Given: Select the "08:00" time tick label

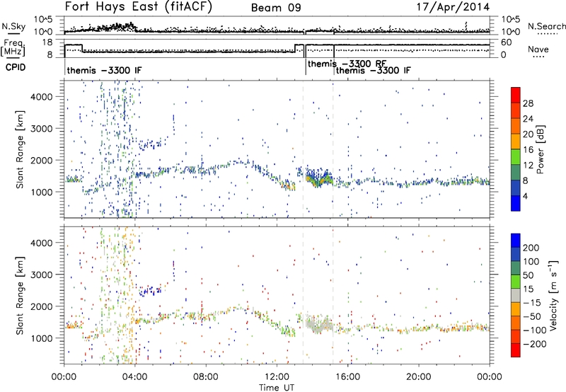Looking at the screenshot, I should click(x=206, y=377).
